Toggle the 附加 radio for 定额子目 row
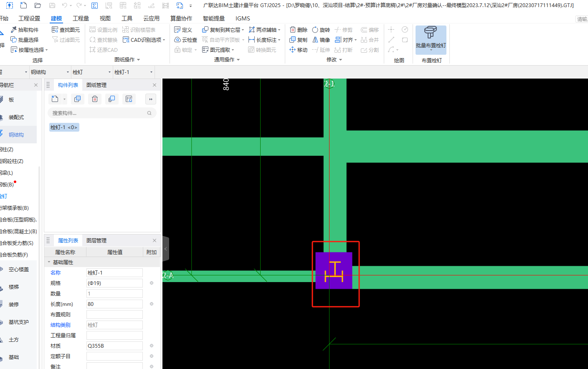 (x=152, y=356)
